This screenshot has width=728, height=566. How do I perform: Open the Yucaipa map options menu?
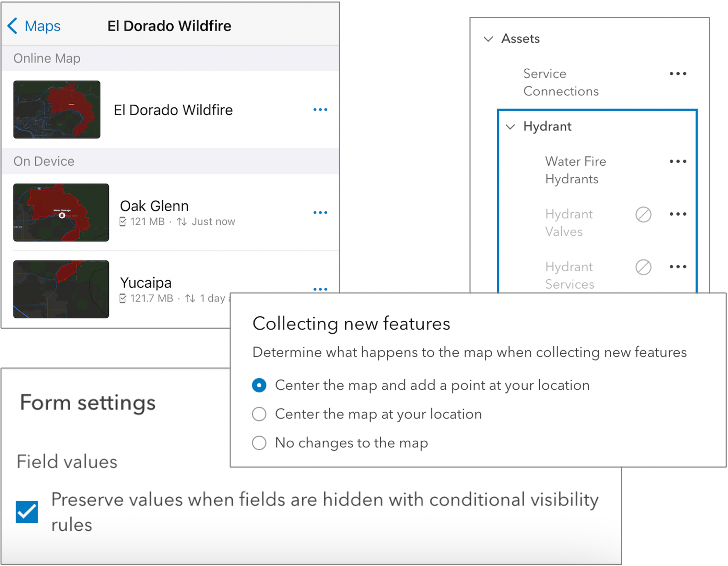pos(320,289)
